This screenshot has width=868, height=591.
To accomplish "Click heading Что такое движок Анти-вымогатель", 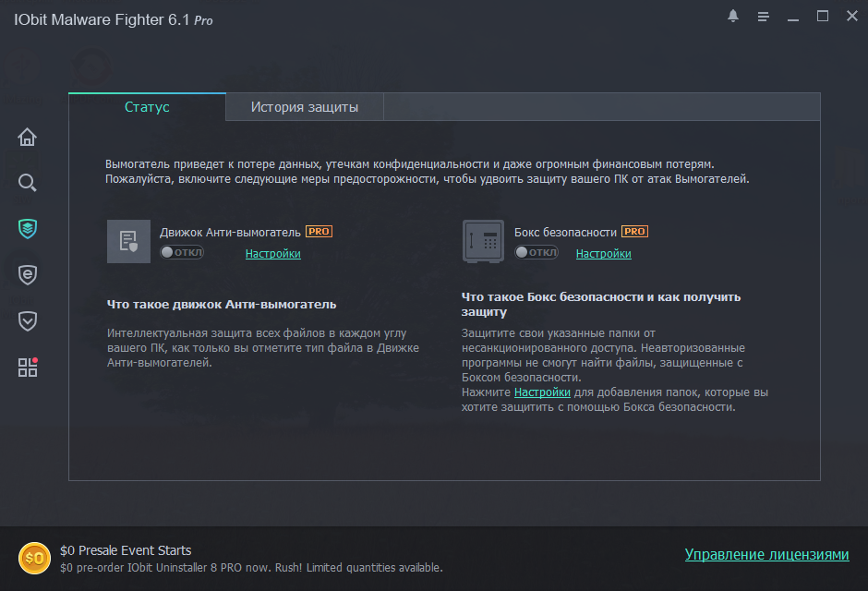I will point(222,305).
